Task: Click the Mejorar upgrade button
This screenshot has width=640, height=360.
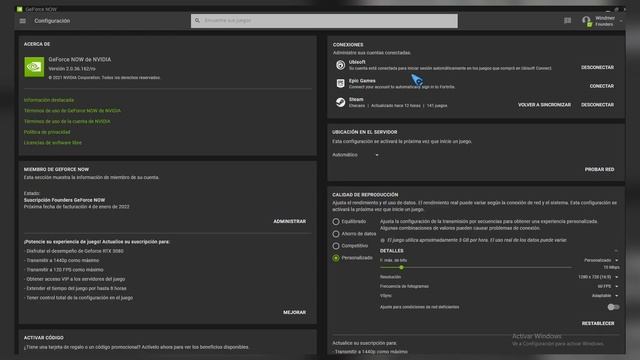Action: pos(294,312)
